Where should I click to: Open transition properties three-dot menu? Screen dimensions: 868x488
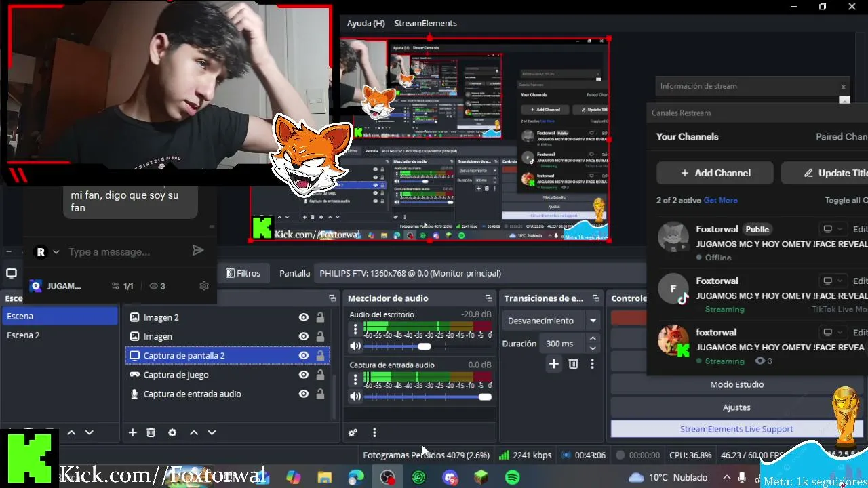[x=592, y=364]
